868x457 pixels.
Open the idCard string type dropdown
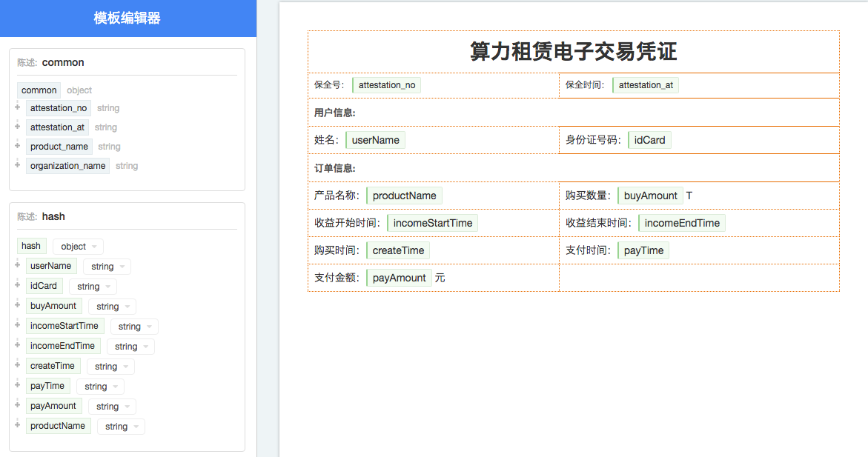[93, 287]
